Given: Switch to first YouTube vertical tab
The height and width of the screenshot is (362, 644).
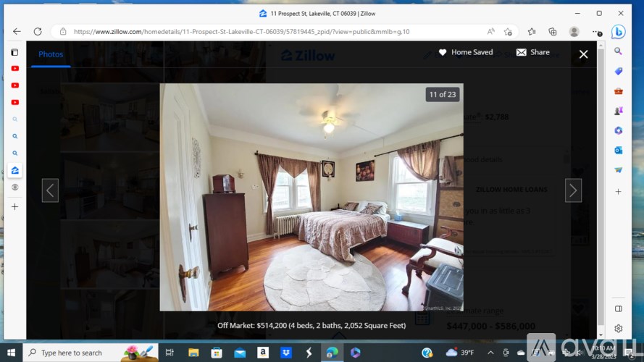Looking at the screenshot, I should (14, 69).
